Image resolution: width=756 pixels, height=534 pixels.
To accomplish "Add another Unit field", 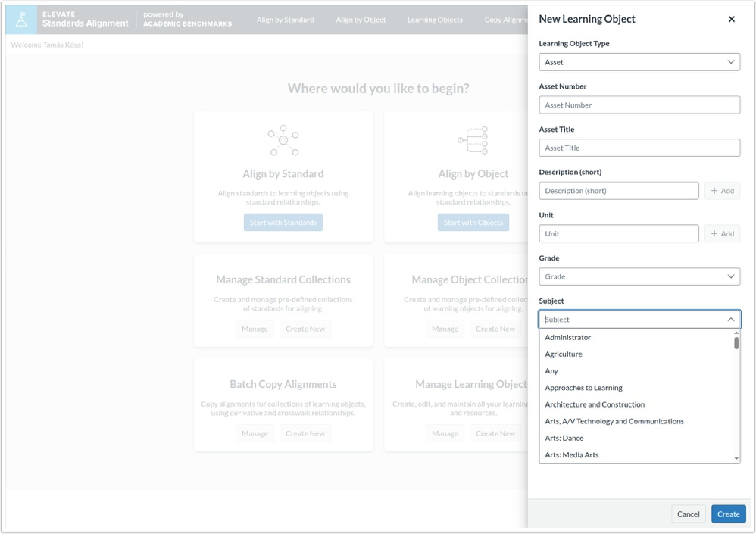I will click(722, 233).
